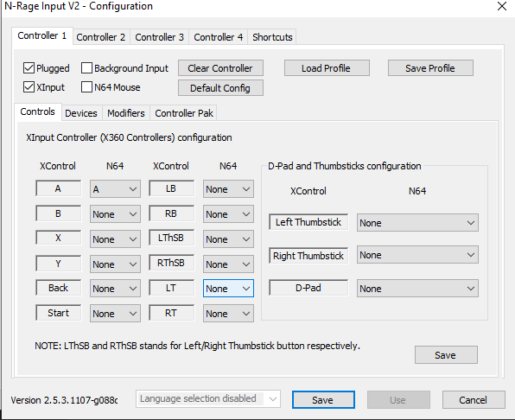Image resolution: width=515 pixels, height=420 pixels.
Task: Expand the D-Pad mapping dropdown
Action: point(417,289)
